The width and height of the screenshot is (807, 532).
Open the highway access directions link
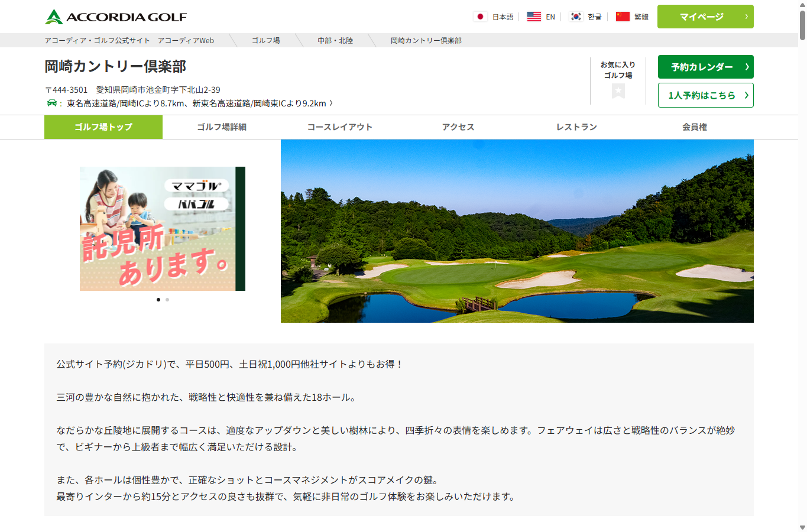click(x=200, y=103)
